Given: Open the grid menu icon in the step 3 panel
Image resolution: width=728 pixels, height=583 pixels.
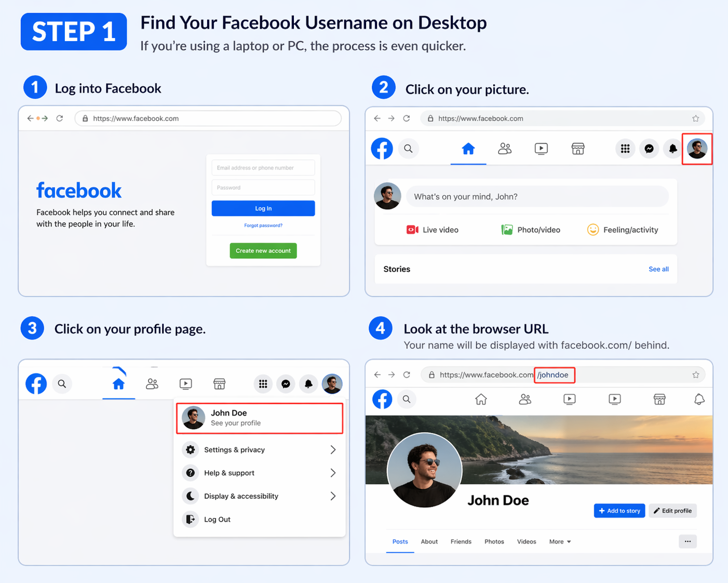Looking at the screenshot, I should coord(263,384).
